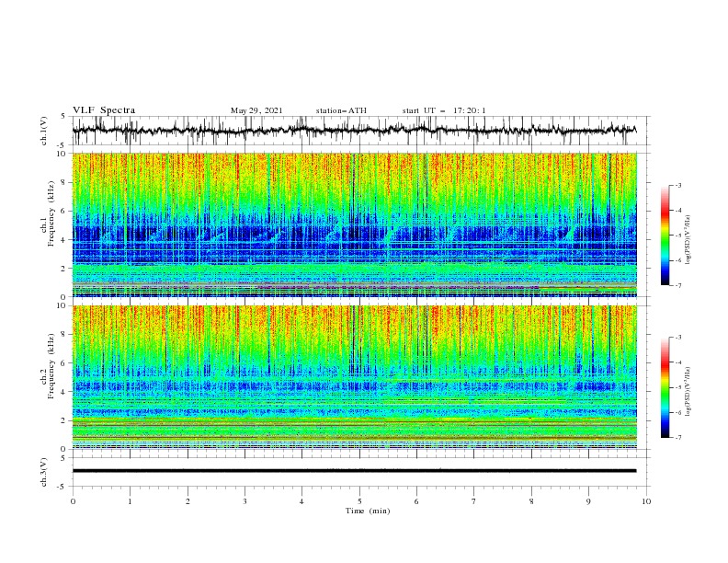Click the "-7" tick on ch.2 color bar
Viewport: 728px width, 563px height.
point(677,437)
